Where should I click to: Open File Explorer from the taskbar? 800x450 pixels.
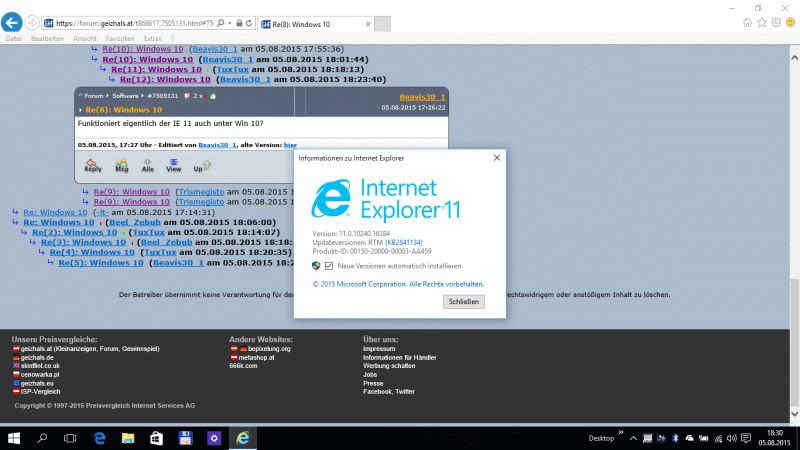[128, 438]
